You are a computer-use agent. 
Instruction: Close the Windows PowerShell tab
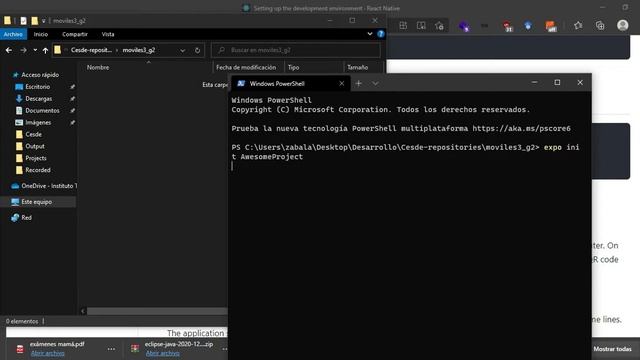[342, 83]
